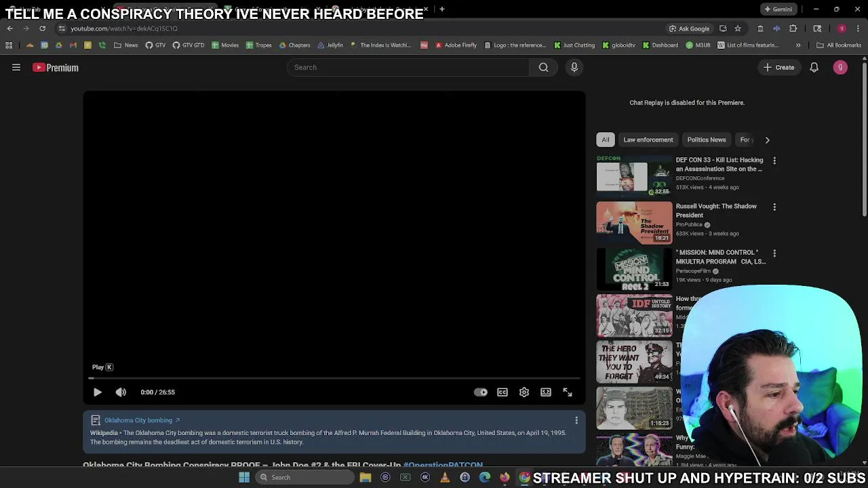Viewport: 868px width, 488px height.
Task: Open a new browser tab with plus
Action: (x=441, y=9)
